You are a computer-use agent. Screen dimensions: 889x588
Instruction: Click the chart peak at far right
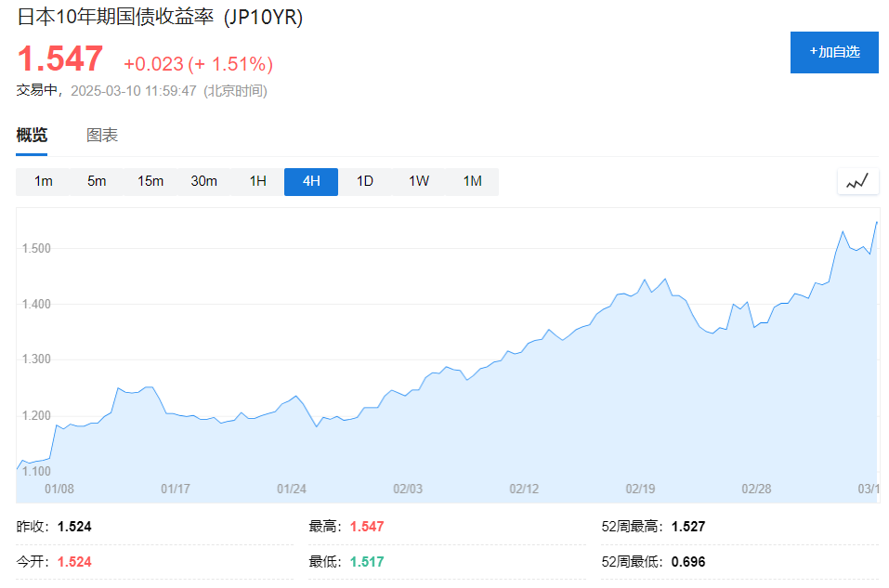[x=877, y=222]
